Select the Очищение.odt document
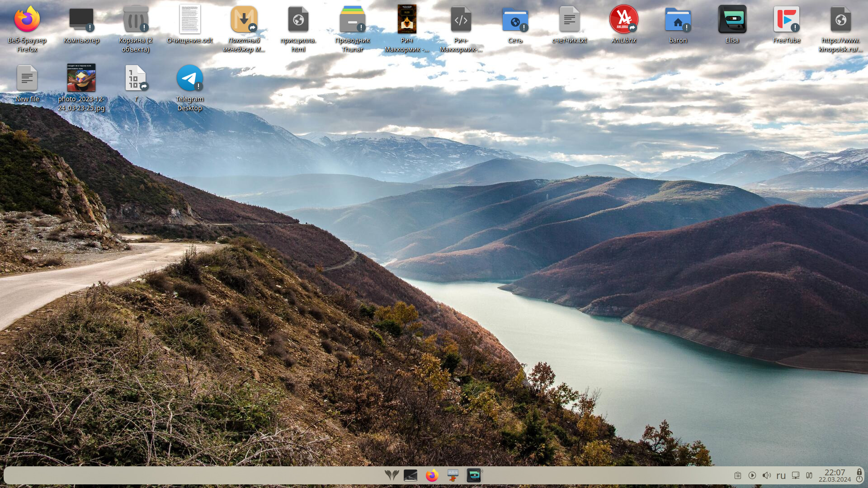This screenshot has width=868, height=488. tap(190, 20)
